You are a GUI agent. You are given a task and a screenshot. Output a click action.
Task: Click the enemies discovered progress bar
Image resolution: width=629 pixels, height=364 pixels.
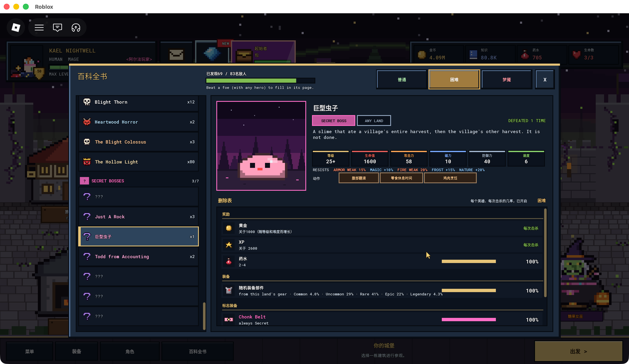[x=260, y=81]
